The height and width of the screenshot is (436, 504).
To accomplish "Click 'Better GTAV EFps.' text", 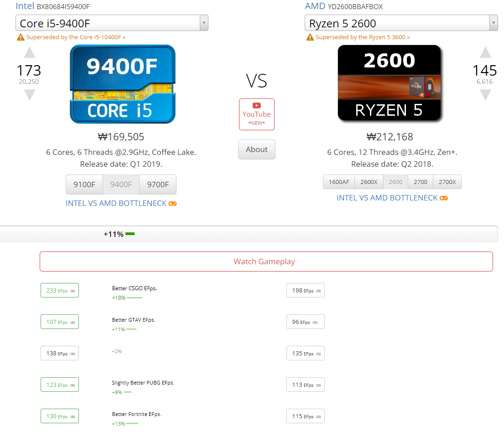I will coord(133,320).
